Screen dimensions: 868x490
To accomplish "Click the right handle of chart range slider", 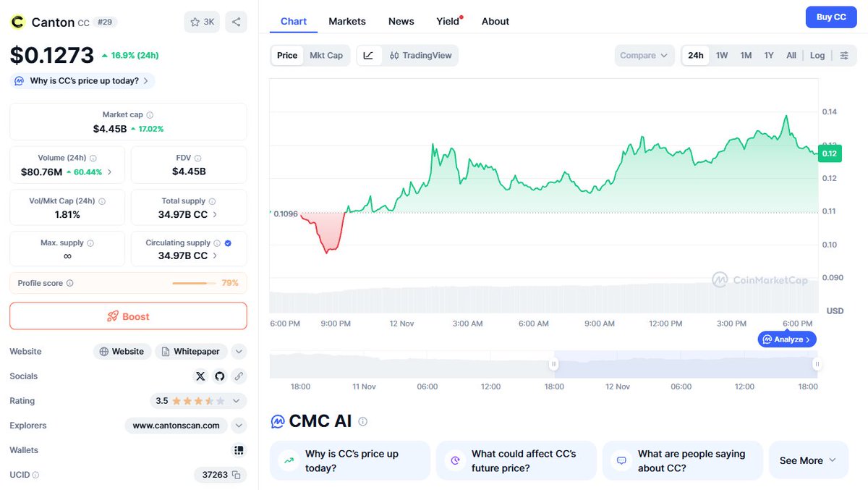I will click(817, 364).
